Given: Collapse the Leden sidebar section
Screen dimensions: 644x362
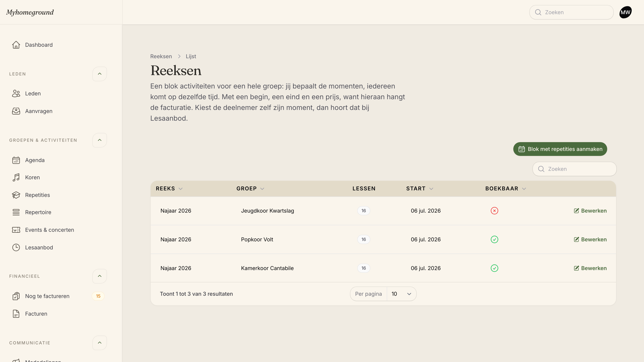Looking at the screenshot, I should pyautogui.click(x=99, y=74).
